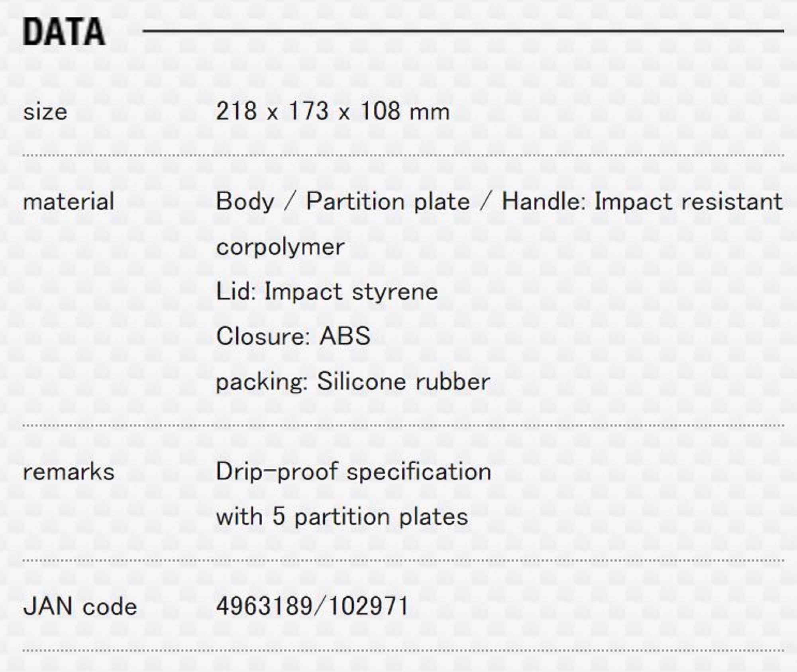Click the dotted separator above remarks row
The width and height of the screenshot is (797, 672).
click(x=403, y=425)
